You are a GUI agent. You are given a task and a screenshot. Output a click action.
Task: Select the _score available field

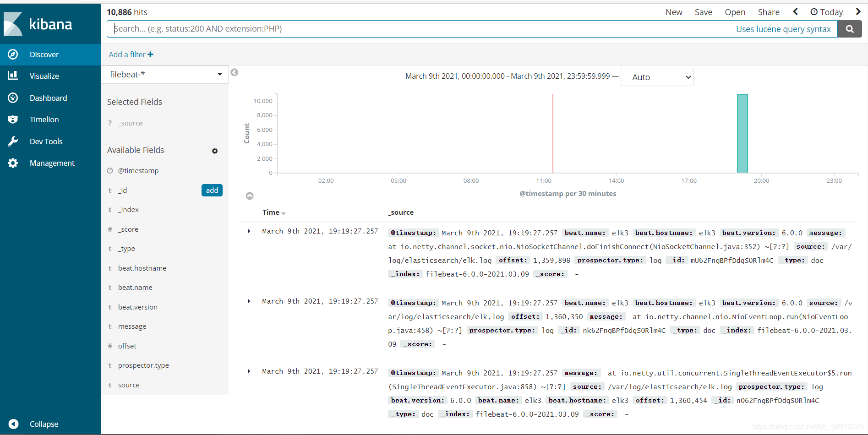point(128,229)
